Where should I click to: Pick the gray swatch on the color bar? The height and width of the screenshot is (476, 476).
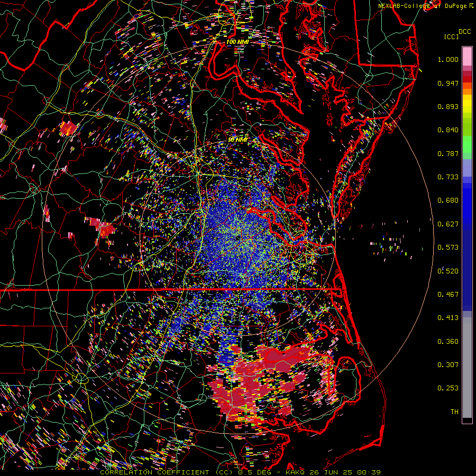click(x=467, y=368)
